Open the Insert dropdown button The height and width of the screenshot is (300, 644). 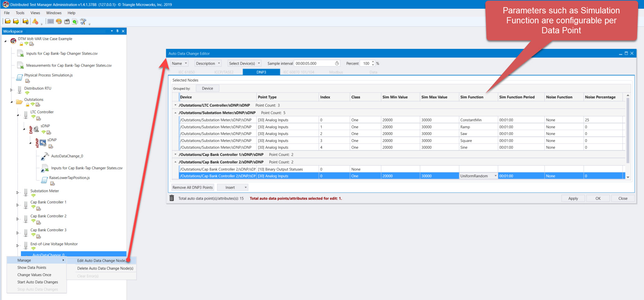pos(232,187)
